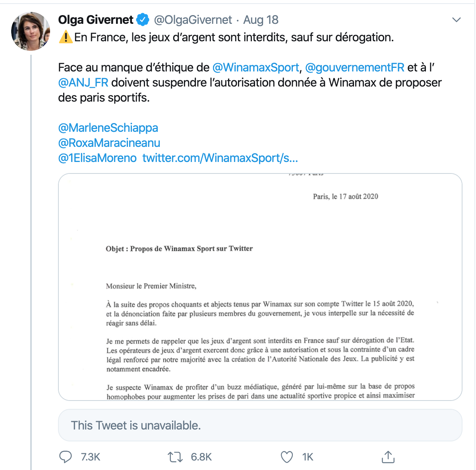Image resolution: width=476 pixels, height=470 pixels.
Task: Go to the @ANJ_FR mention
Action: [83, 83]
